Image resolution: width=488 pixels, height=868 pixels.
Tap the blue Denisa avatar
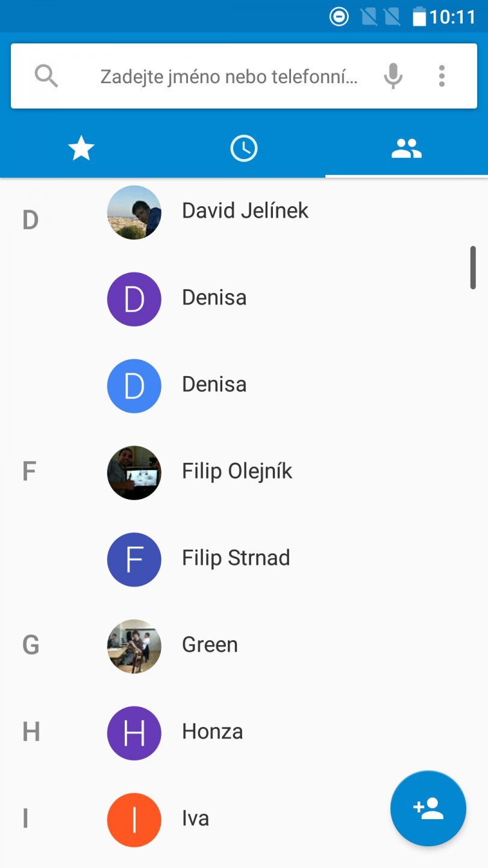(x=134, y=386)
